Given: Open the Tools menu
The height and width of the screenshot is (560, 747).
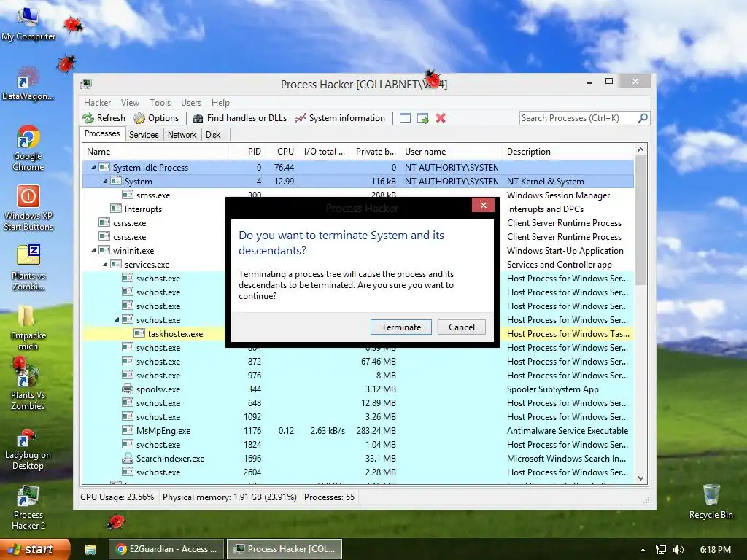Looking at the screenshot, I should pos(160,102).
